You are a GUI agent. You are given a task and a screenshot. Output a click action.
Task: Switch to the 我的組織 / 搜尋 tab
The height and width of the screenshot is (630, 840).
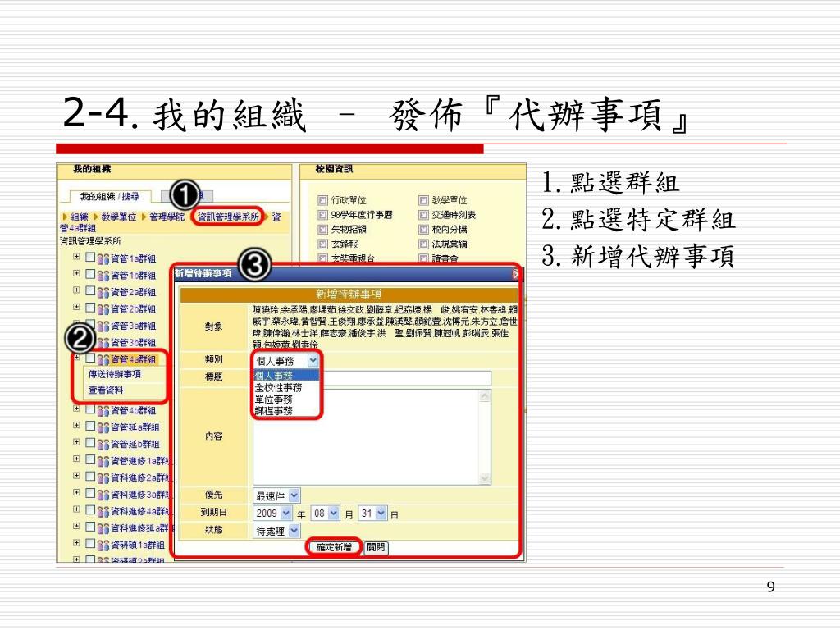point(109,197)
